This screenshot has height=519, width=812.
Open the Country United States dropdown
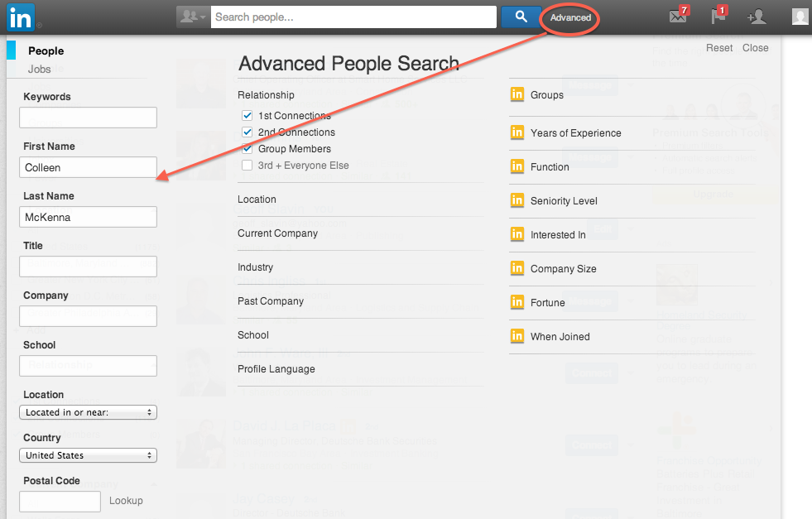(x=88, y=455)
